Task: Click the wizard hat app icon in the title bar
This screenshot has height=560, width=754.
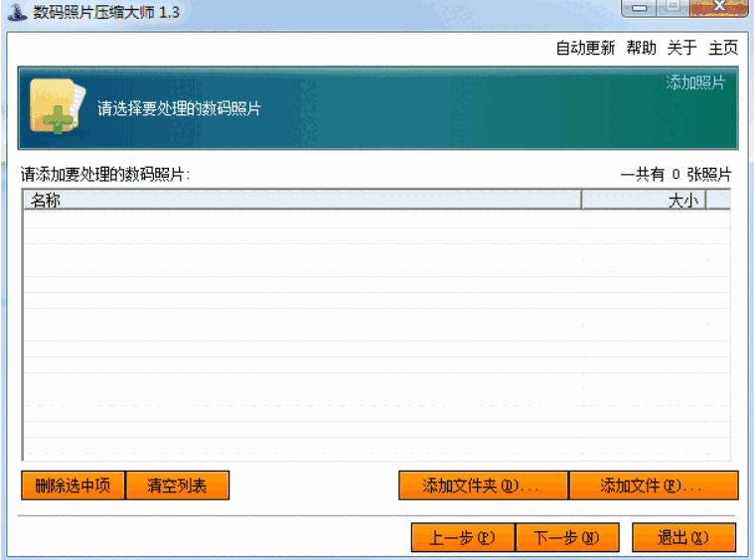Action: pos(17,12)
